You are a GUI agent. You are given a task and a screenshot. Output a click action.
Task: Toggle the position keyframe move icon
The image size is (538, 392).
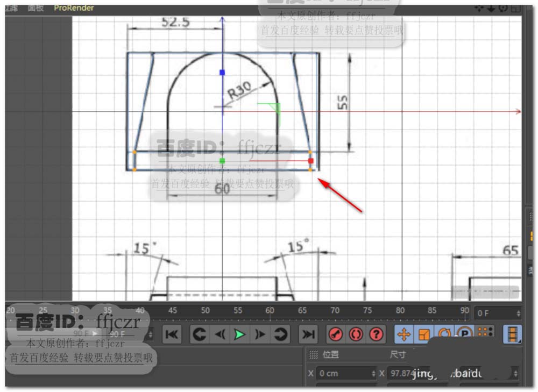click(x=404, y=334)
